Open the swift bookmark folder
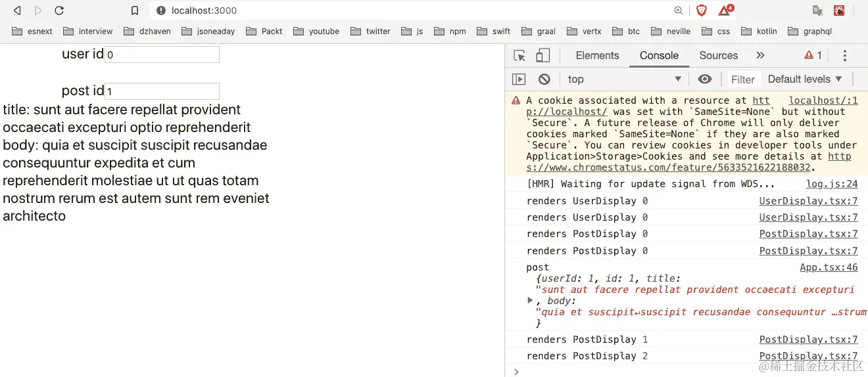The height and width of the screenshot is (377, 868). pos(493,31)
